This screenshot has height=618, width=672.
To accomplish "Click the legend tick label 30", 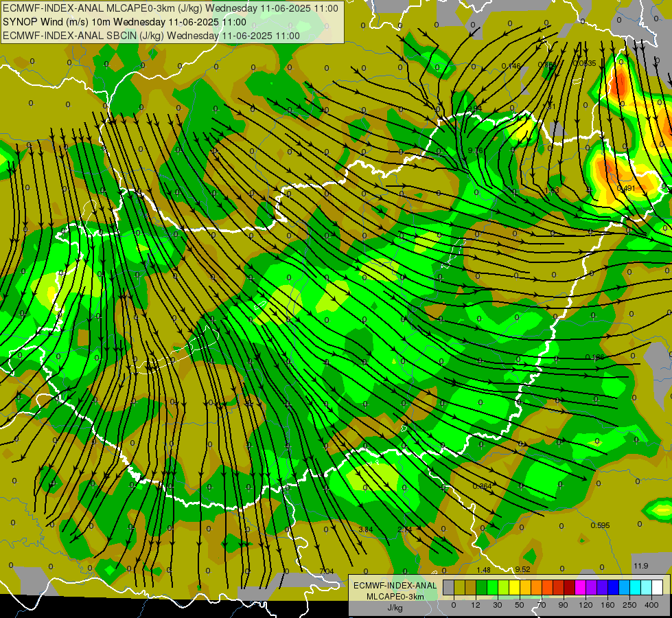I will click(497, 605).
